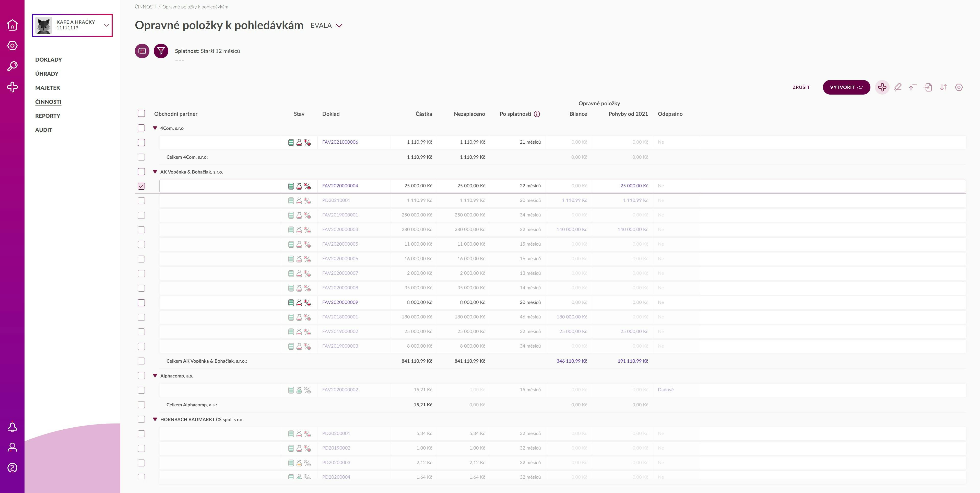Check the HORNBACH BAUMARKT group checkbox
980x493 pixels.
coord(141,419)
